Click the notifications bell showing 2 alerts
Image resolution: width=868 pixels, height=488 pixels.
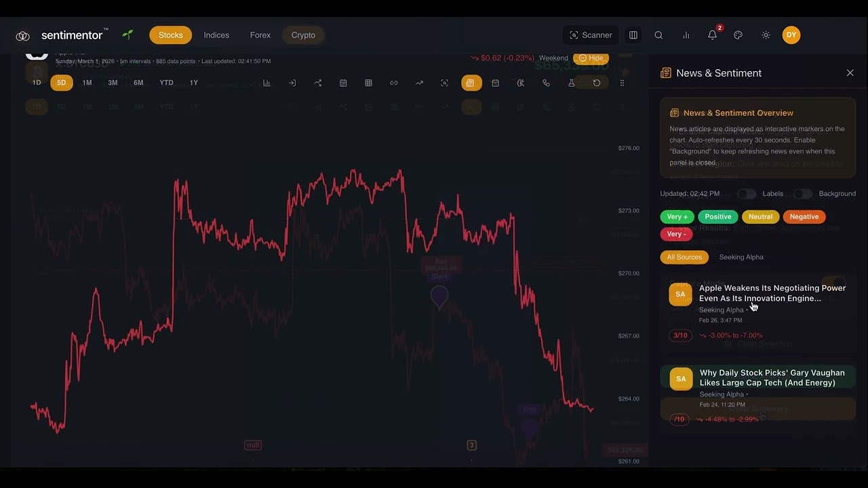713,35
